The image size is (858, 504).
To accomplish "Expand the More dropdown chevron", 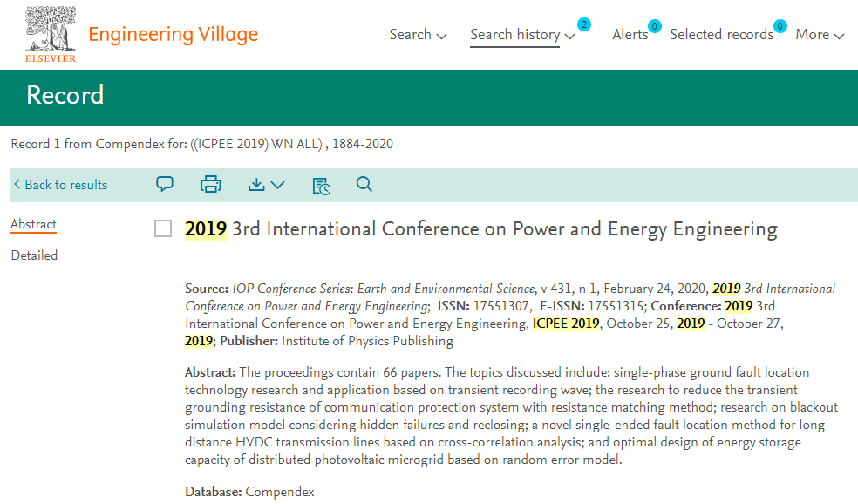I will click(x=839, y=36).
